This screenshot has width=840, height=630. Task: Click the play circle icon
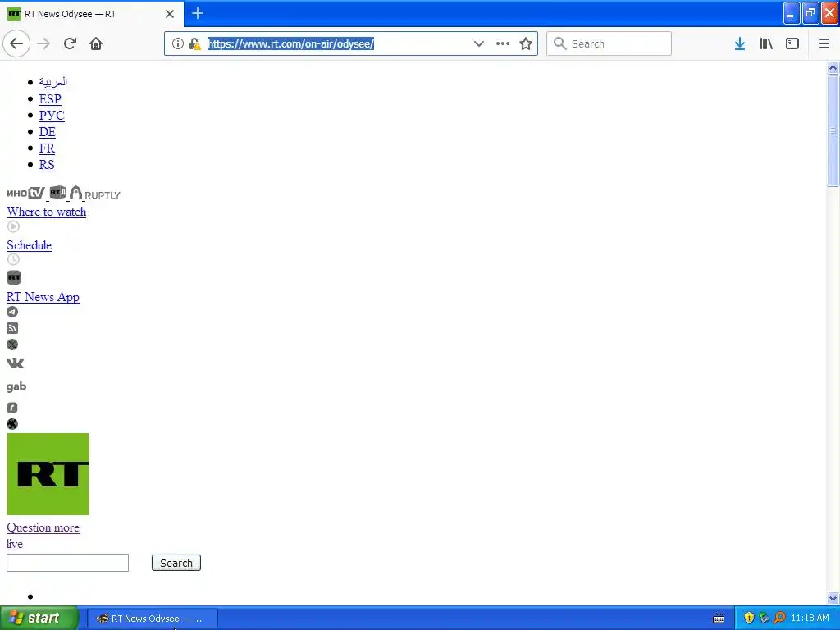13,226
